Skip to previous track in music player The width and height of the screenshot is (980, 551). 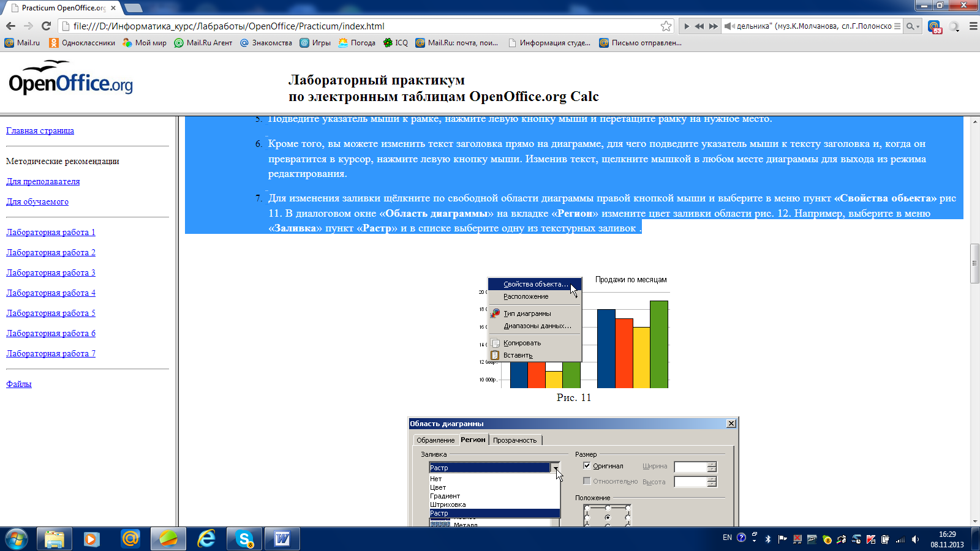tap(699, 26)
